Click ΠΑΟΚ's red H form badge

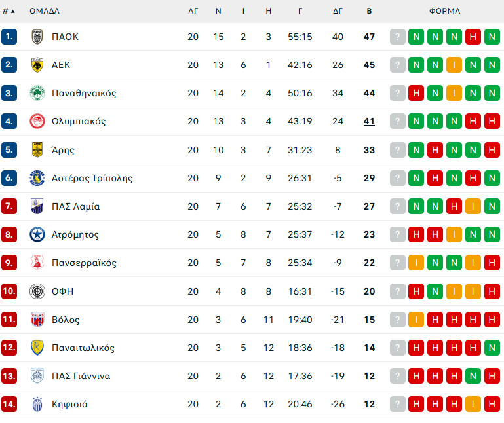[x=473, y=37]
